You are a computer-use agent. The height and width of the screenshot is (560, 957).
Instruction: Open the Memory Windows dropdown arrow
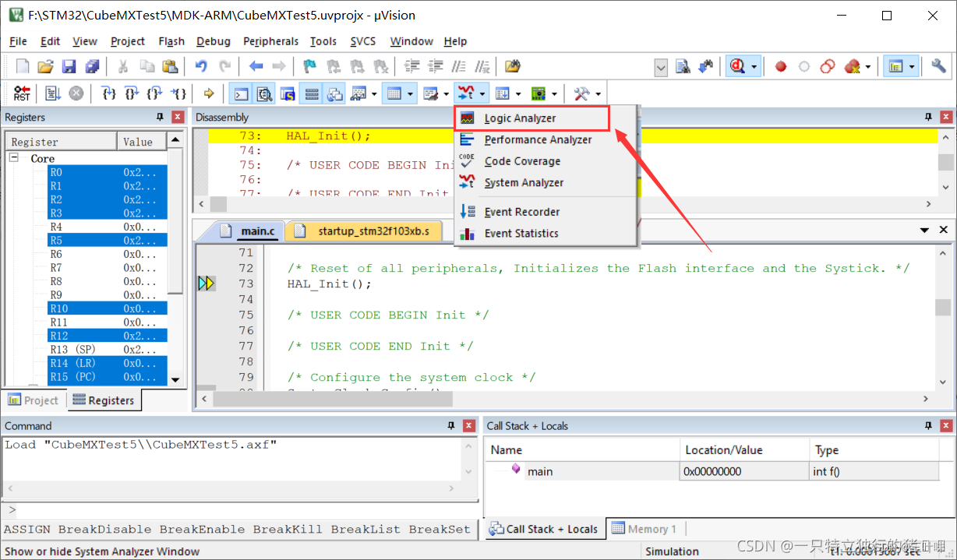click(411, 93)
